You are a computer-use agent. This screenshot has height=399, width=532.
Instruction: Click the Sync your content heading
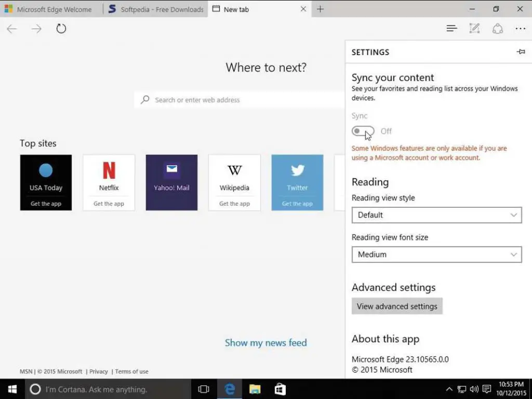(393, 77)
